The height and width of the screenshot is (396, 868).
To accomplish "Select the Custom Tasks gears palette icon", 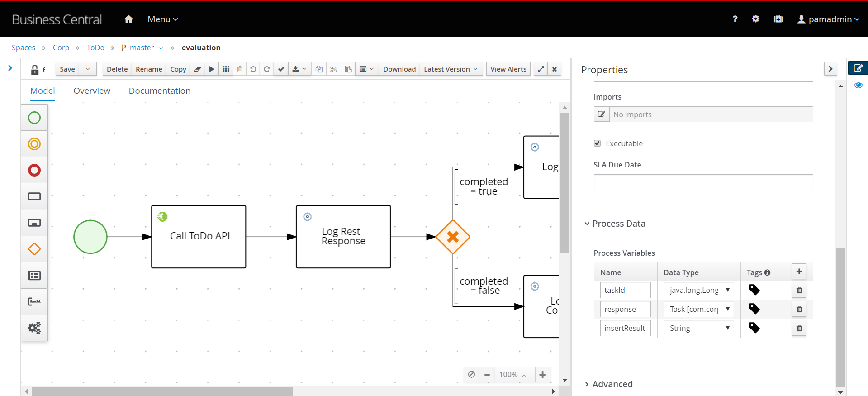I will pos(34,328).
